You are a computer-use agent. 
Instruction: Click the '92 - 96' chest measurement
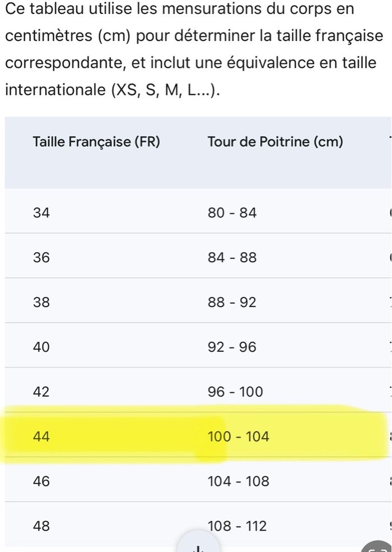coord(232,347)
